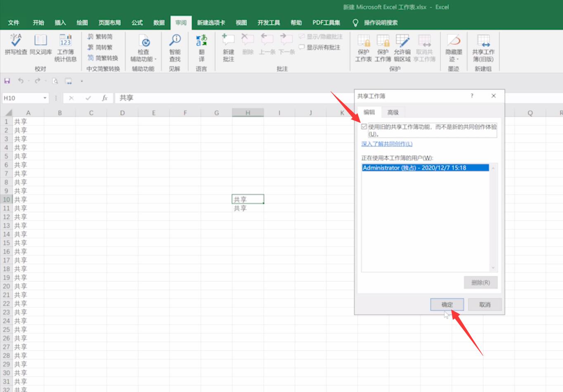Viewport: 563px width, 392px height.
Task: Expand the Name Box dropdown arrow
Action: 45,98
